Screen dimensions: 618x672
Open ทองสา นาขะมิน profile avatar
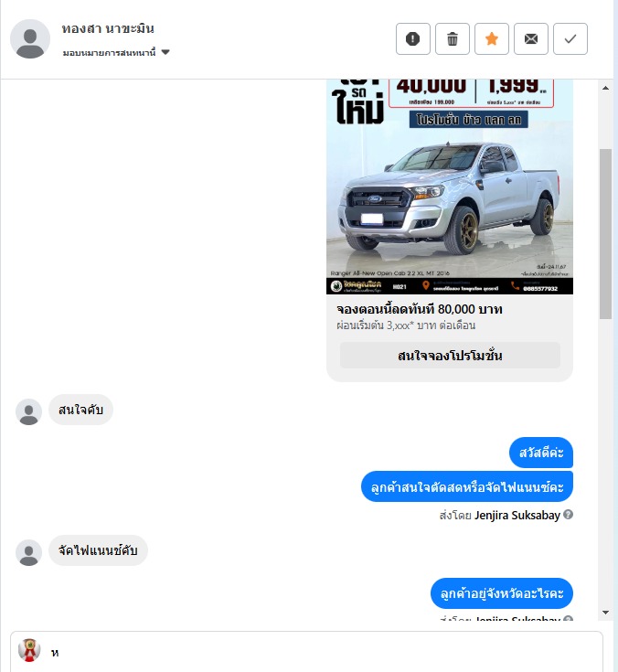point(30,38)
